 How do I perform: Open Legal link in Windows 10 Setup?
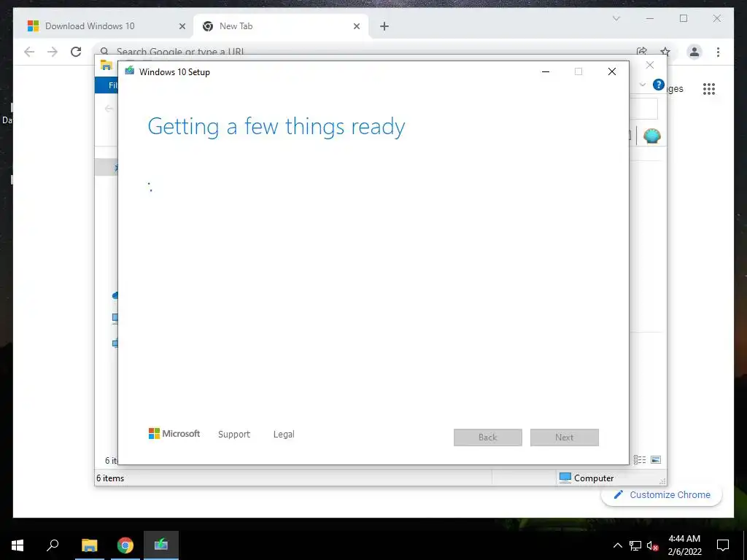tap(284, 435)
